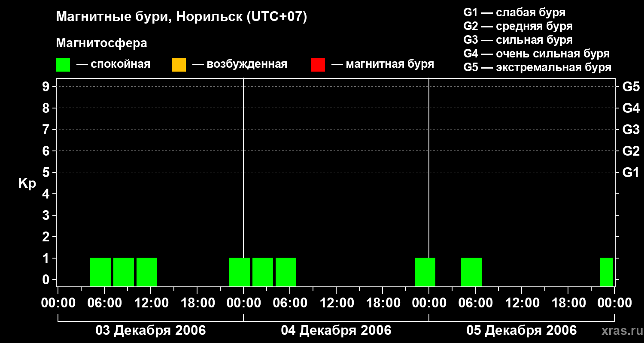This screenshot has width=644, height=343.
Task: Click the green bar crossing midnight into 05 Декабря
Action: [425, 272]
